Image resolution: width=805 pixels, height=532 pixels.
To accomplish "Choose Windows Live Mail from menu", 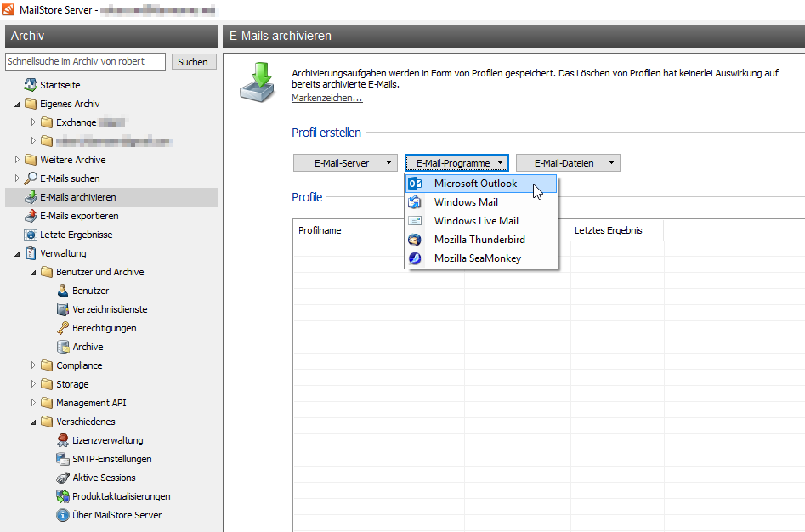I will point(481,221).
